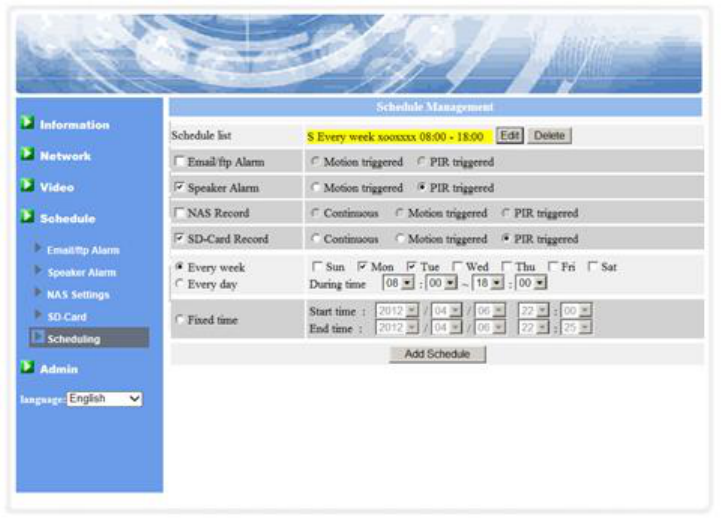The height and width of the screenshot is (522, 724).
Task: Choose the Fixed time radio option
Action: pyautogui.click(x=180, y=319)
